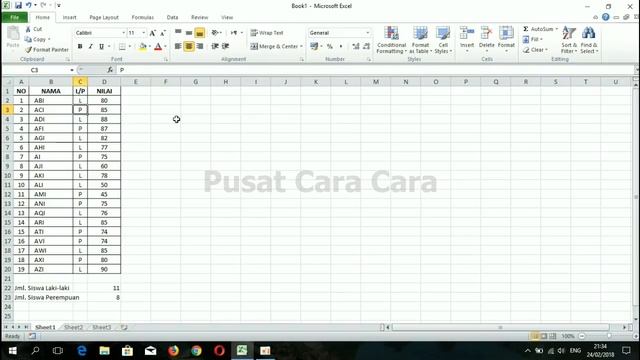Expand Merge & Center options arrow
This screenshot has width=640, height=360.
click(x=301, y=47)
